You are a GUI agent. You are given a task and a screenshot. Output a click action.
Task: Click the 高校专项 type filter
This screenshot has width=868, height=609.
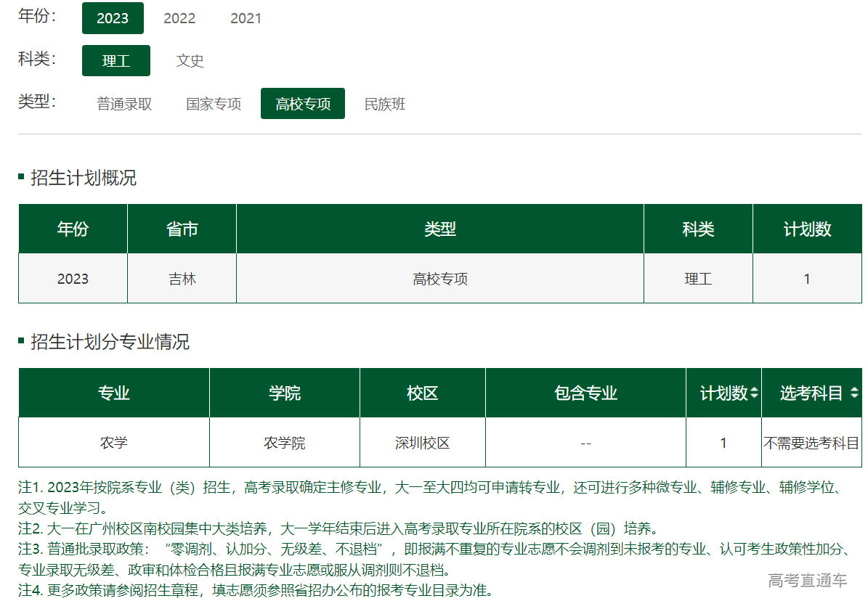(303, 104)
